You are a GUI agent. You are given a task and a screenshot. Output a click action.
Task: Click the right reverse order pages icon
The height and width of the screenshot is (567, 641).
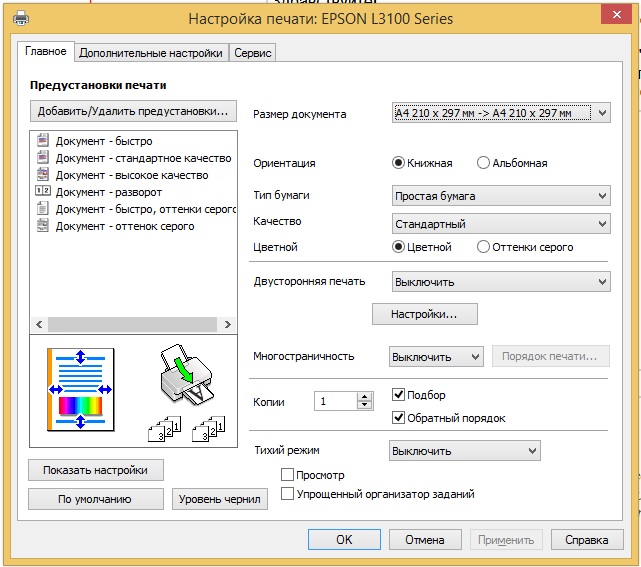click(208, 429)
